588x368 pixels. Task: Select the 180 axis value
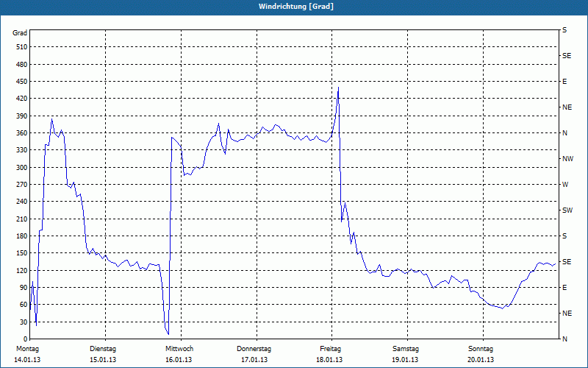pos(22,236)
